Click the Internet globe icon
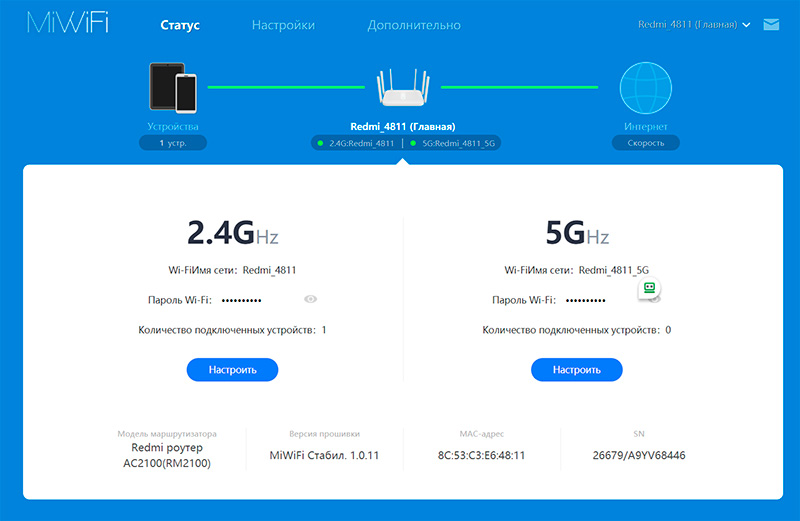 tap(645, 89)
